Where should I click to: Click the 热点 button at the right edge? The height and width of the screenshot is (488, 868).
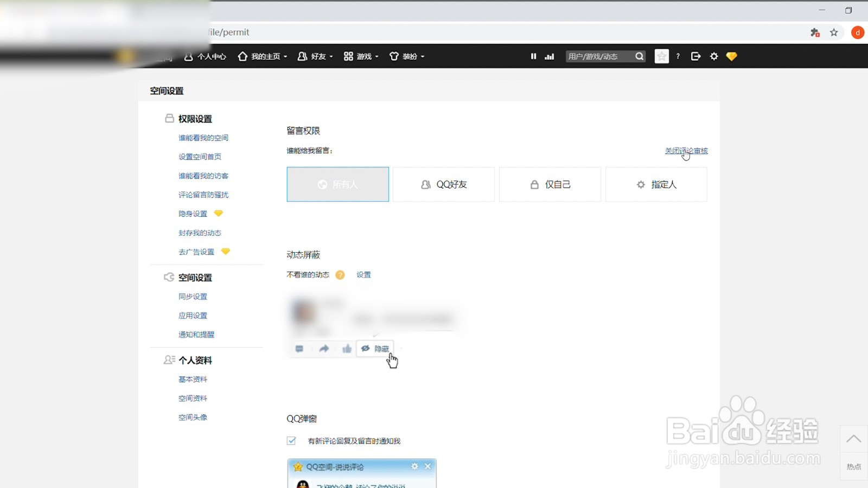pyautogui.click(x=853, y=466)
